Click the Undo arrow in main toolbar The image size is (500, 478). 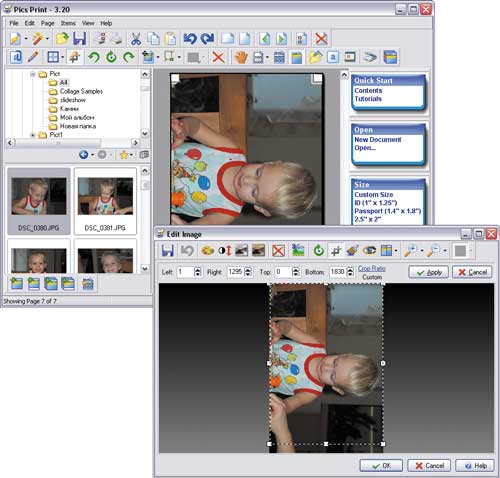coord(190,39)
